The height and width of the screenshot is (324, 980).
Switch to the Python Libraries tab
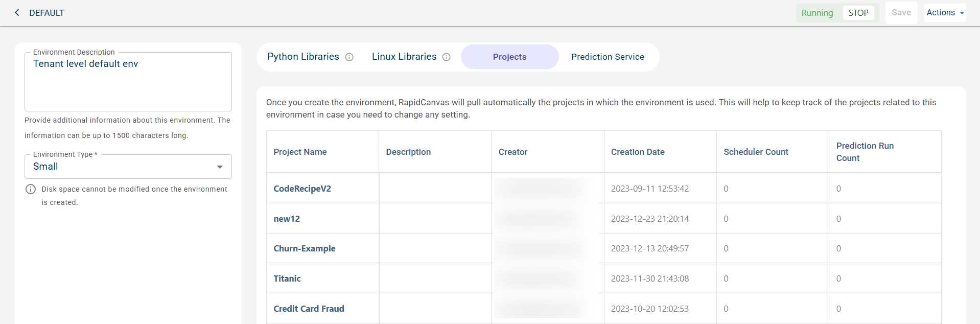(x=303, y=57)
